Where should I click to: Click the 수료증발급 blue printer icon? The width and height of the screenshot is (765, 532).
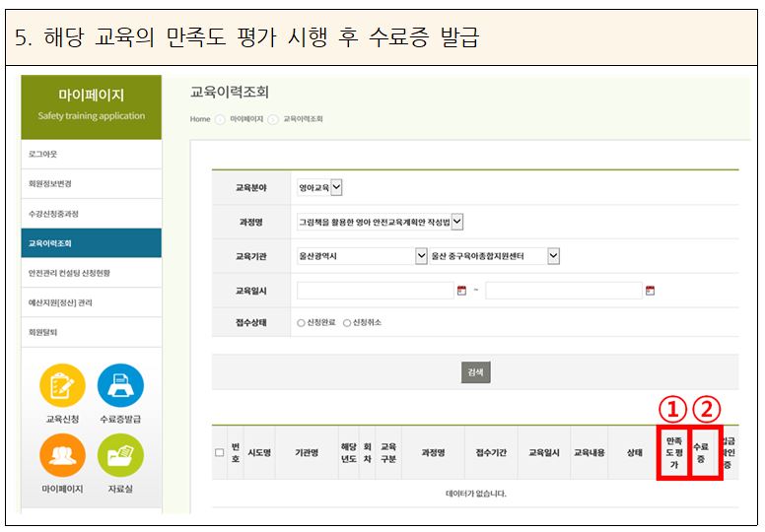tap(120, 386)
